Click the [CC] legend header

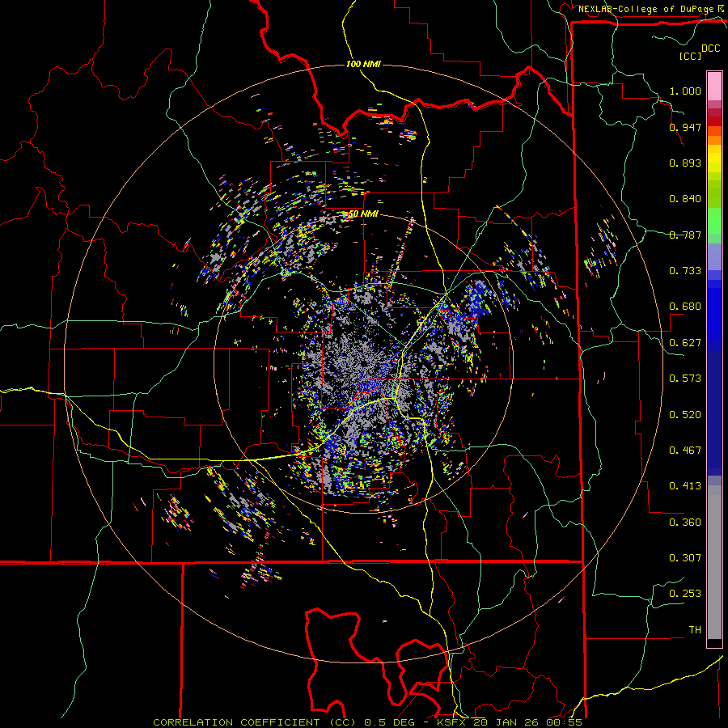pyautogui.click(x=690, y=56)
